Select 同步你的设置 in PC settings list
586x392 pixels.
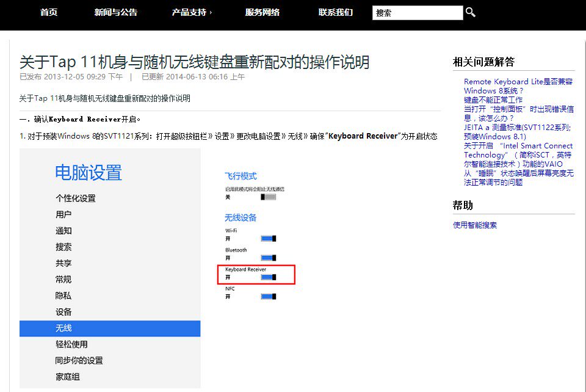(79, 361)
